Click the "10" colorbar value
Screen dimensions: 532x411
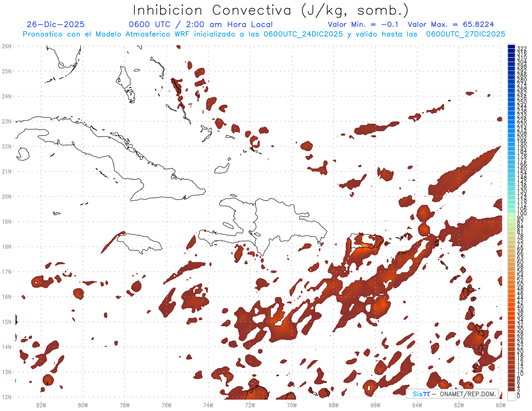click(520, 374)
